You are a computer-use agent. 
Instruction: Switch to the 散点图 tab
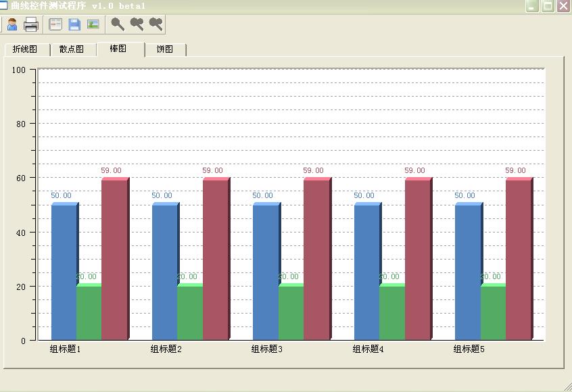coord(73,49)
